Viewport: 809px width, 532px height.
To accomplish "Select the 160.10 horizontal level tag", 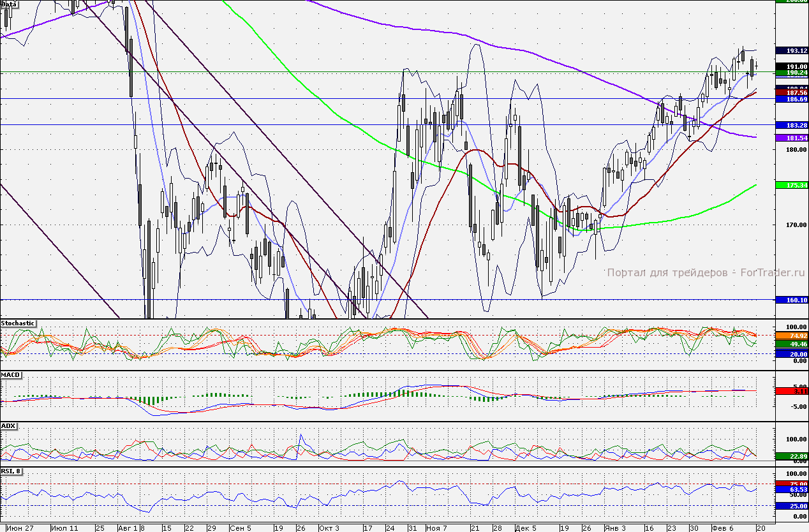I will (x=791, y=300).
